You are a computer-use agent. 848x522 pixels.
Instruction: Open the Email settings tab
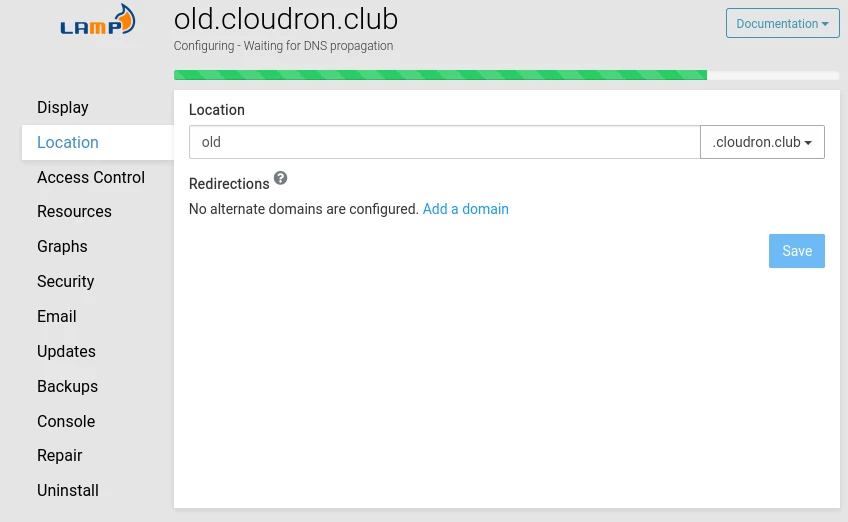click(57, 316)
